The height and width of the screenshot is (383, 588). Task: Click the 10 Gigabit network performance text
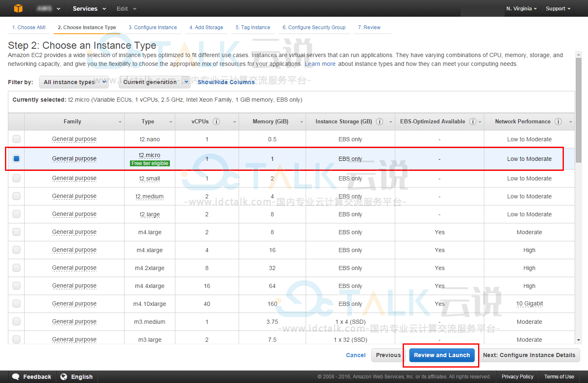pos(529,303)
